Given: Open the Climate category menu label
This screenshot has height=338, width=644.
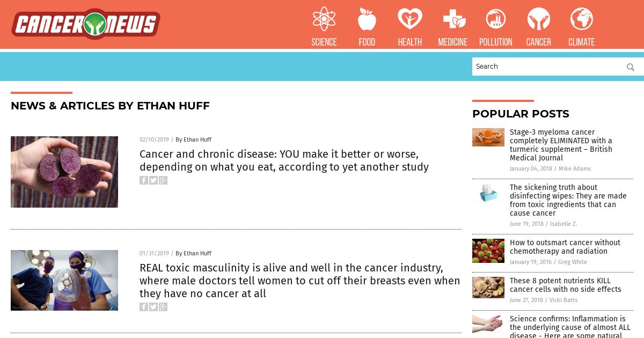Looking at the screenshot, I should pyautogui.click(x=582, y=42).
